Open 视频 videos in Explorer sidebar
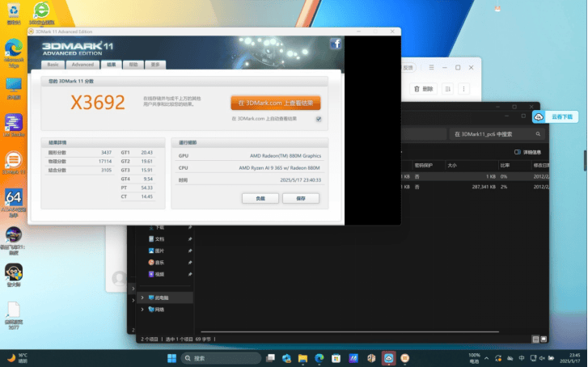Viewport: 588px width, 367px height. pyautogui.click(x=160, y=274)
